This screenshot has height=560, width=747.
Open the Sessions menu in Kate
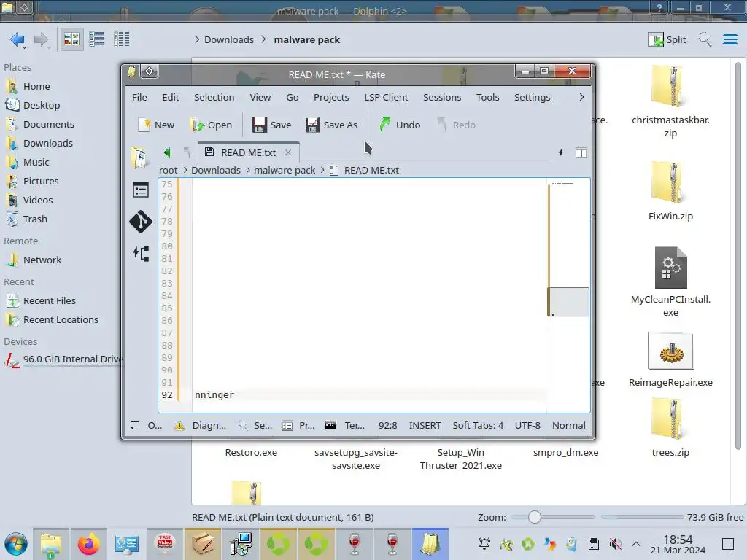(442, 97)
